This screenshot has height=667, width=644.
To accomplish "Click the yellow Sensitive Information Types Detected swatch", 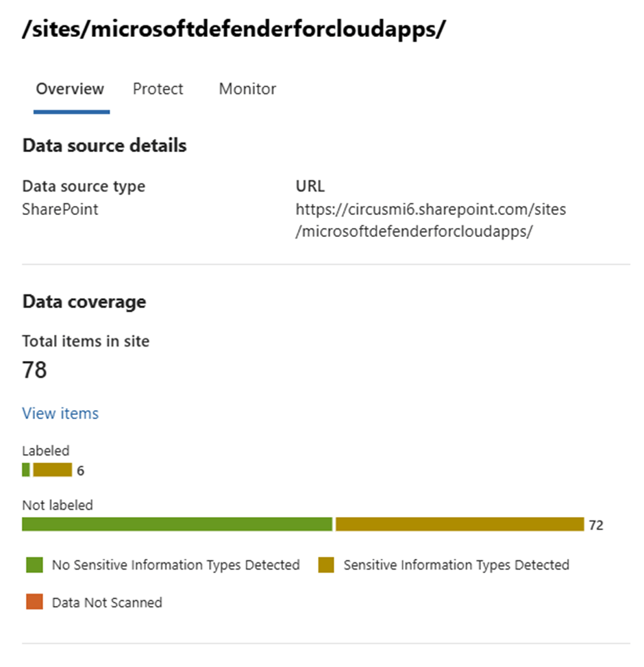I will [x=326, y=565].
